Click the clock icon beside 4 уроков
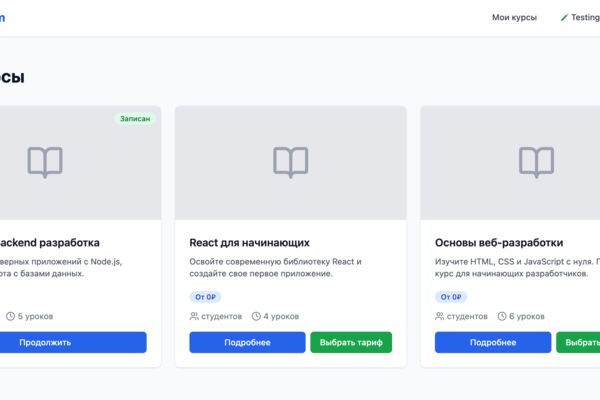The width and height of the screenshot is (600, 400). click(256, 316)
